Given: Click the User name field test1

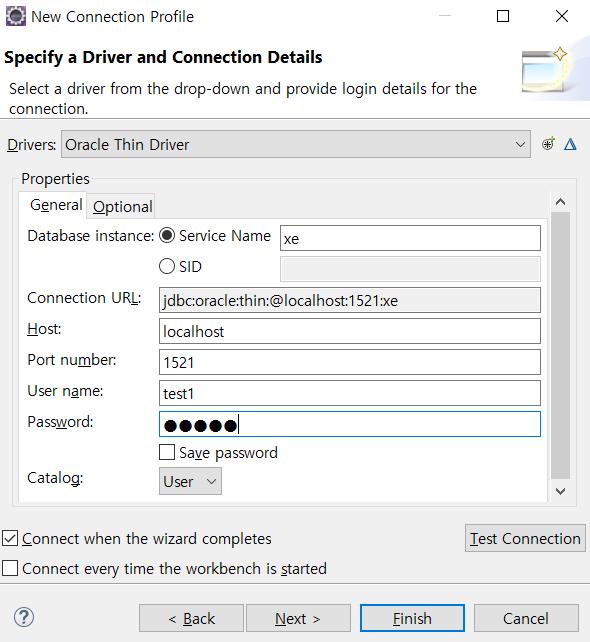Looking at the screenshot, I should 350,393.
